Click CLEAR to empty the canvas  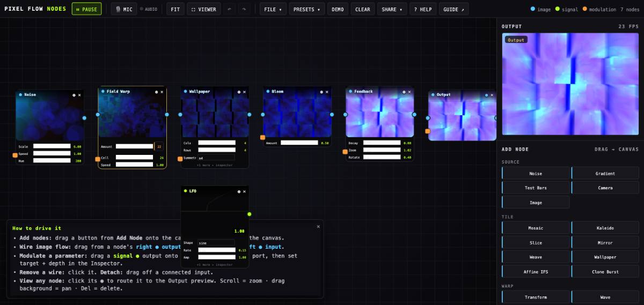[363, 9]
